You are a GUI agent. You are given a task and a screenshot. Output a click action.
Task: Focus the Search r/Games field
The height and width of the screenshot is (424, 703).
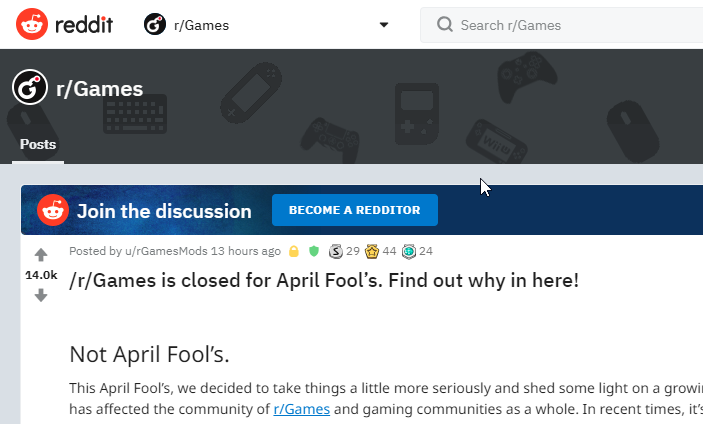coord(561,25)
